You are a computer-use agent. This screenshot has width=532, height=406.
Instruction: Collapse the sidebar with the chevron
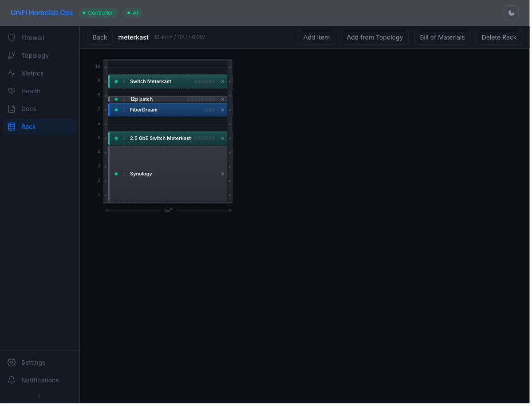click(39, 396)
